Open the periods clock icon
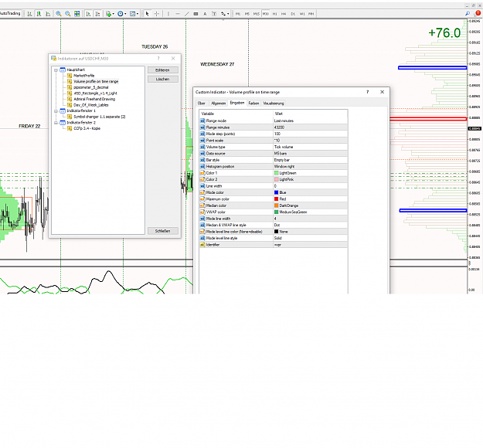This screenshot has width=483, height=448. [121, 14]
